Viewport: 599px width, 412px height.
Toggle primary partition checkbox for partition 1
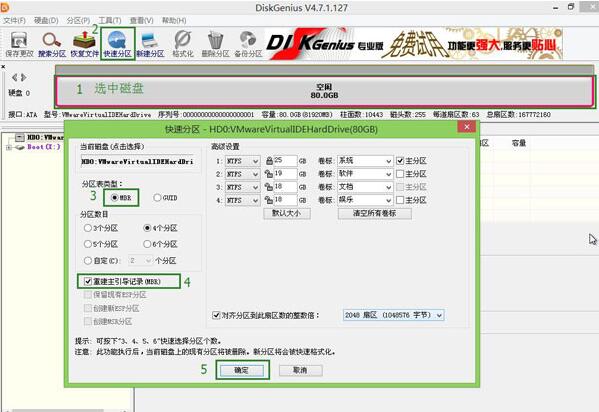point(400,161)
